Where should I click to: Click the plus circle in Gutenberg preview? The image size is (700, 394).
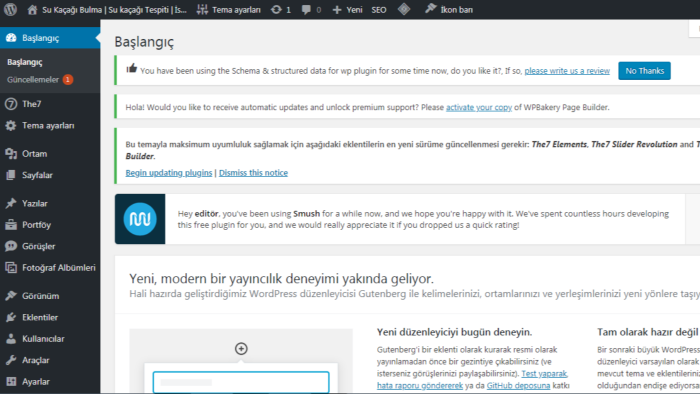[x=241, y=348]
